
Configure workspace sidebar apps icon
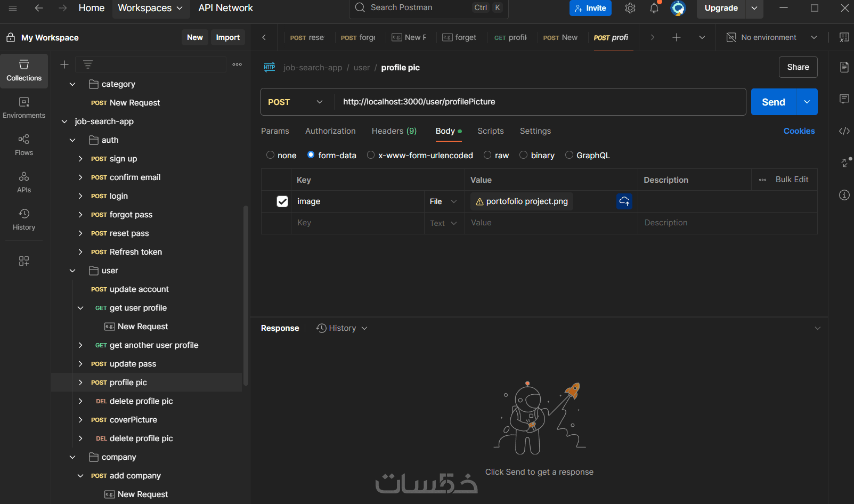[x=24, y=261]
